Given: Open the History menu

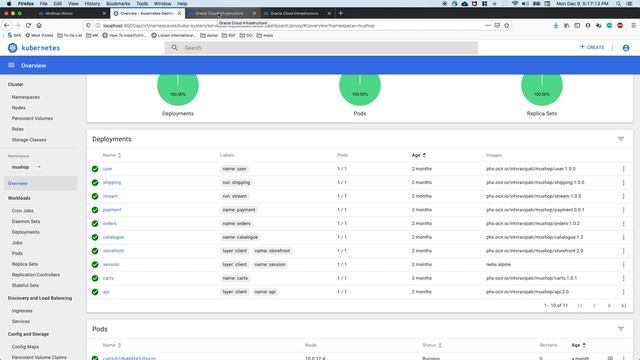Looking at the screenshot, I should click(92, 3).
